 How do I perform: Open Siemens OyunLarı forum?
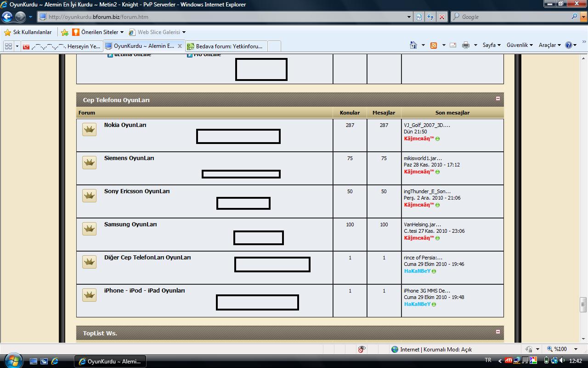click(129, 158)
